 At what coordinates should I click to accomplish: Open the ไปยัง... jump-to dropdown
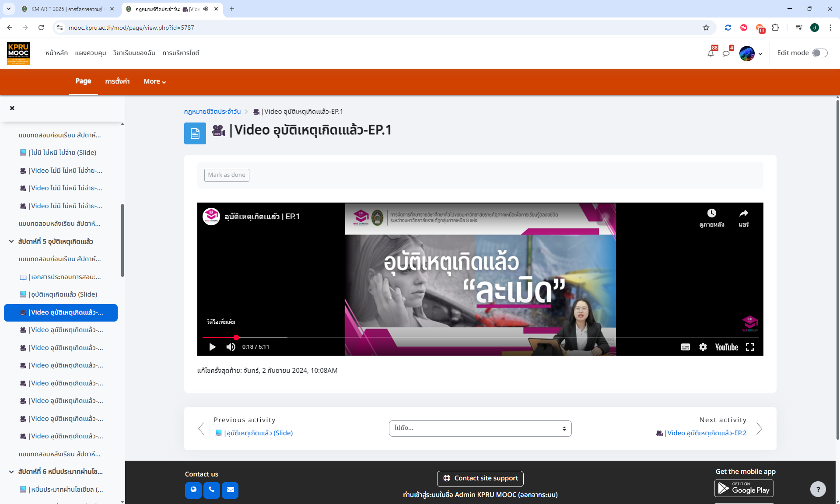480,428
